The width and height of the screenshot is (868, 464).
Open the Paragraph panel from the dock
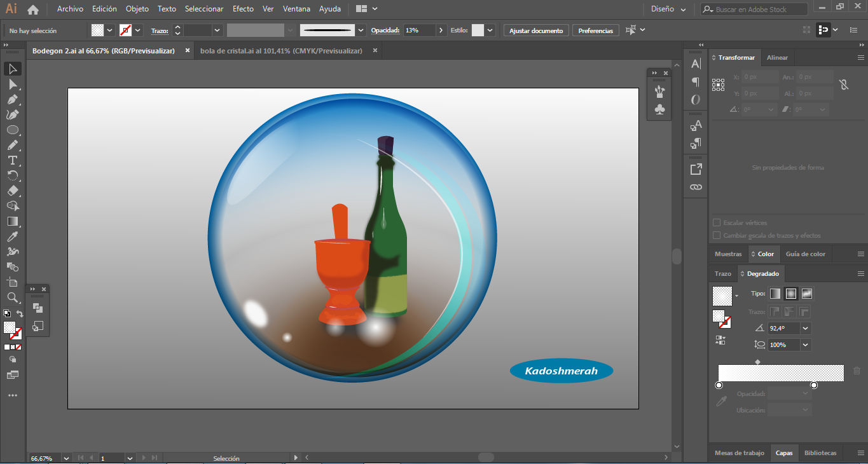pyautogui.click(x=696, y=82)
